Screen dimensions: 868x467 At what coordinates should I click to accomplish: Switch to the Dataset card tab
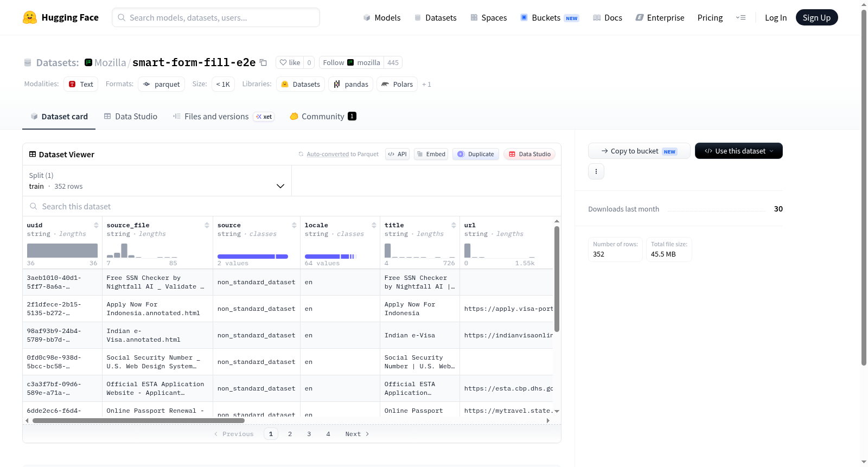[59, 117]
